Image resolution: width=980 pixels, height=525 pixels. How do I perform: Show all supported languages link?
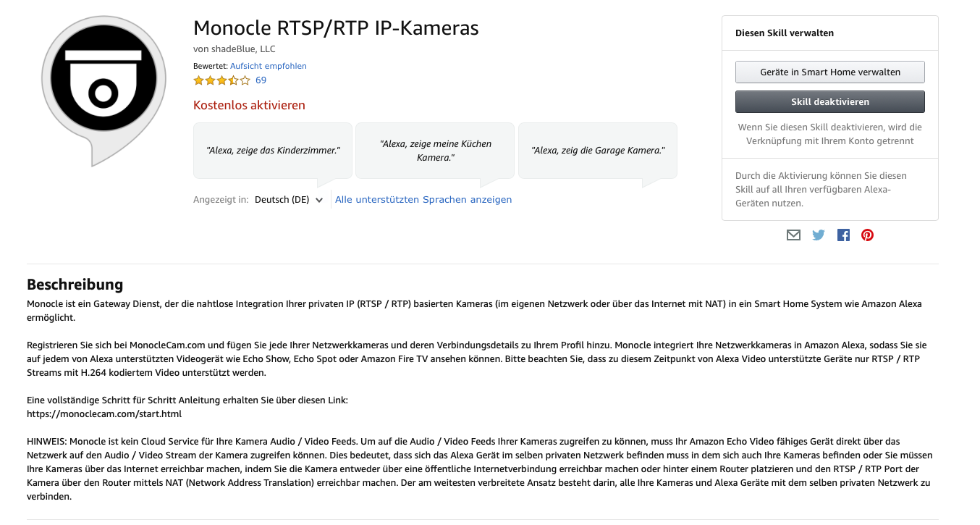pyautogui.click(x=423, y=200)
